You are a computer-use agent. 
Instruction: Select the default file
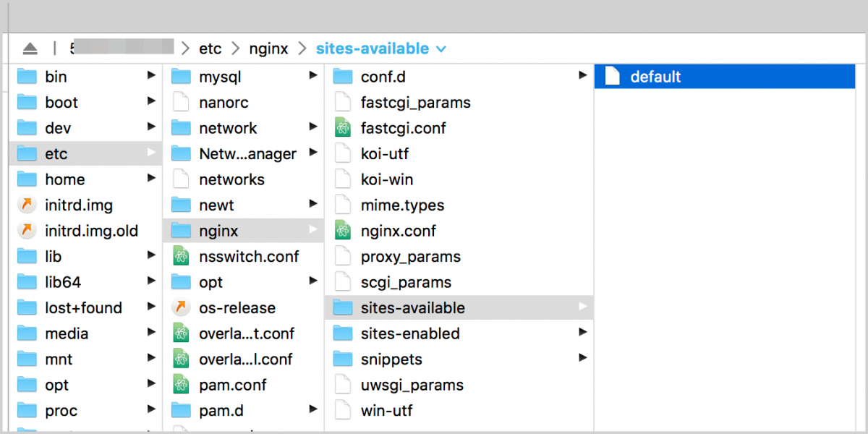point(655,77)
